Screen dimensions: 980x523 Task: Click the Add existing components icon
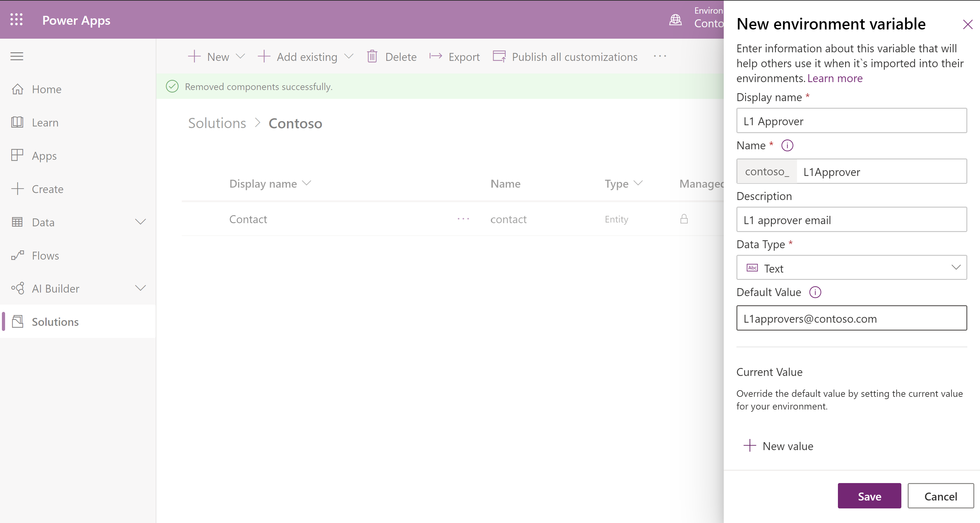[x=265, y=57]
